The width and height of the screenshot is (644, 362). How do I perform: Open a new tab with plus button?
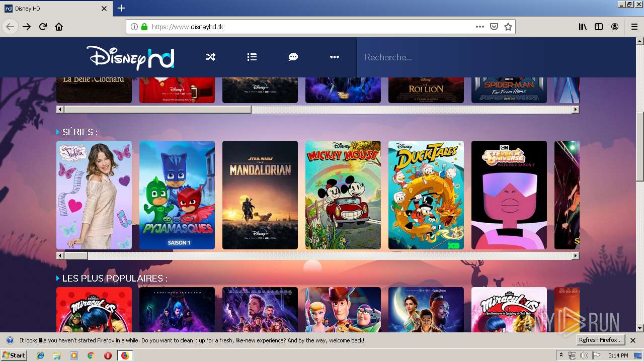pos(121,8)
